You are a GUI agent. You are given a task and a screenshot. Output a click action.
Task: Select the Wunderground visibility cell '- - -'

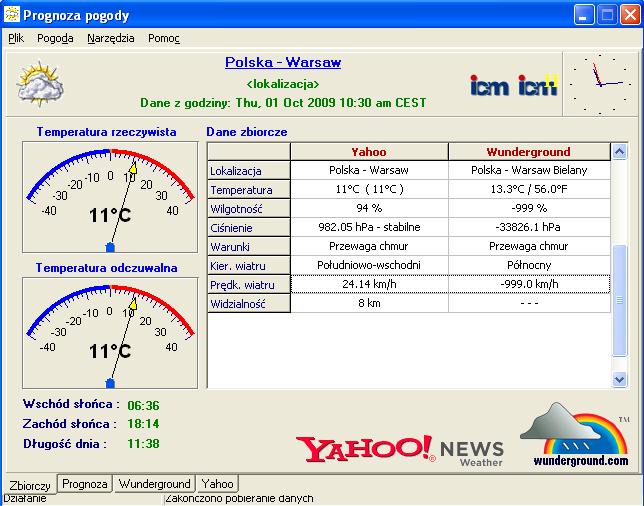pyautogui.click(x=529, y=303)
